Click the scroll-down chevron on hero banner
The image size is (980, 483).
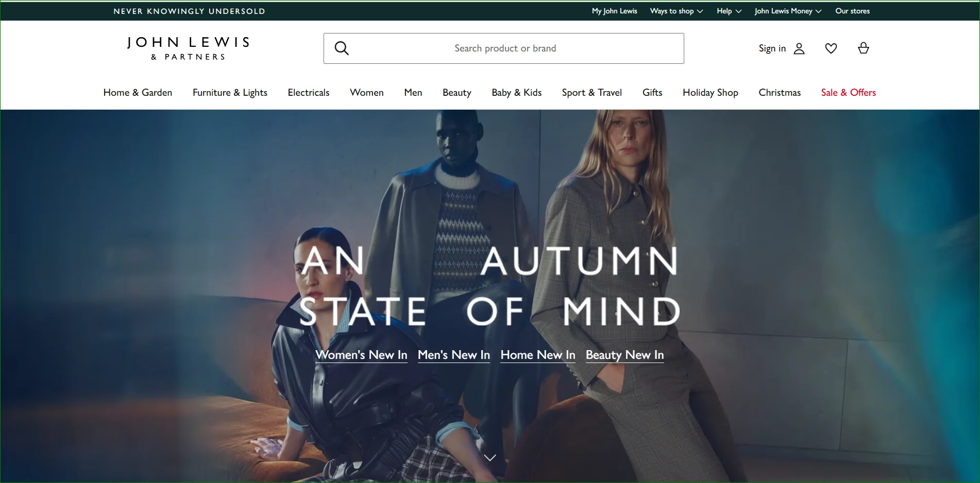(490, 457)
